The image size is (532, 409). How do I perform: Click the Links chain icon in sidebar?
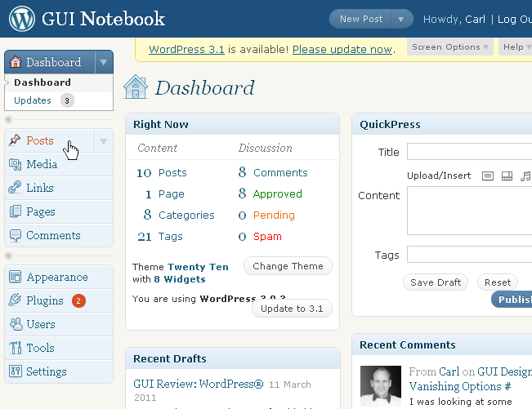[15, 188]
